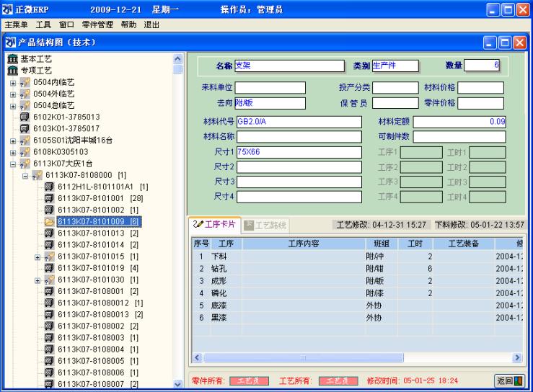Image resolution: width=533 pixels, height=392 pixels.
Task: Click the part icon for 6113K07-8101019
Action: (x=49, y=268)
